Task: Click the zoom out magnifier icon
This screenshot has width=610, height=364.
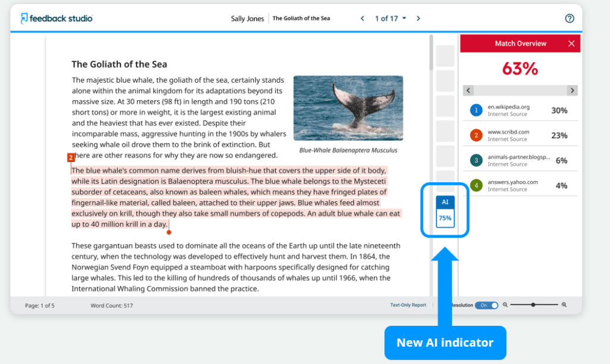Action: click(x=505, y=304)
